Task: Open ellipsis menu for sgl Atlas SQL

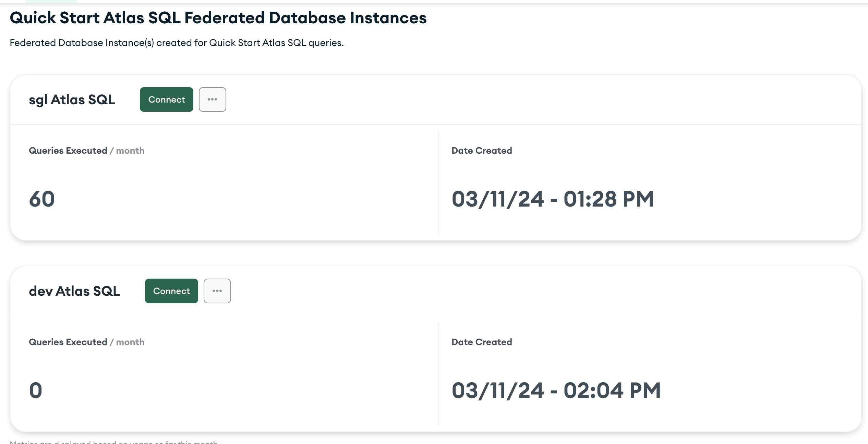Action: tap(212, 100)
